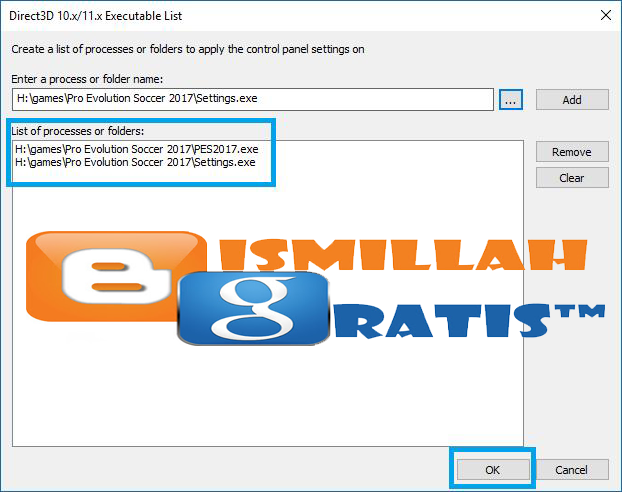Select the Settings.exe list entry

135,162
